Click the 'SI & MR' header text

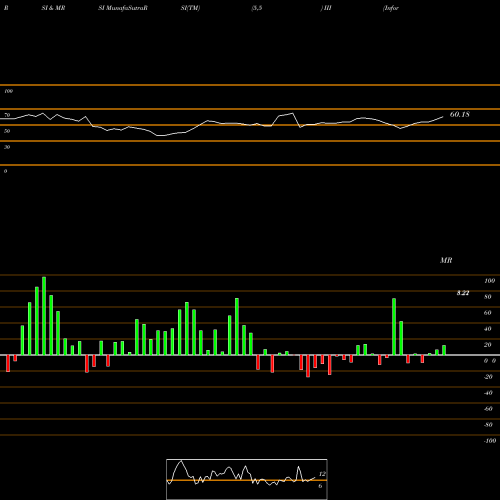pyautogui.click(x=53, y=8)
